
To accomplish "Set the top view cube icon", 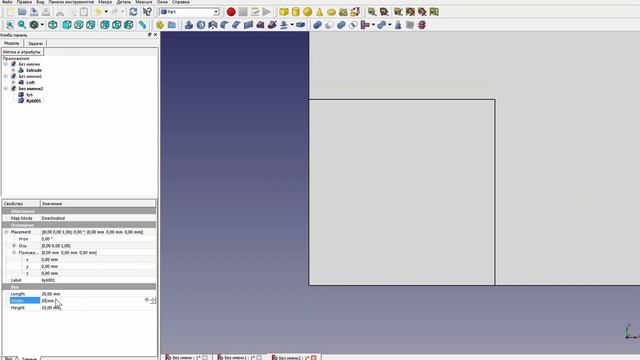I will 78,25.
